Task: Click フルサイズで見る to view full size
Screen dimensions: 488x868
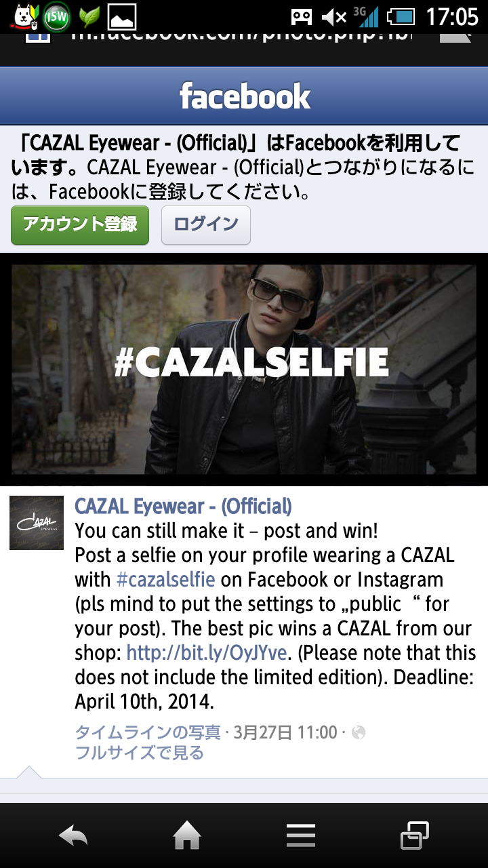Action: [139, 752]
